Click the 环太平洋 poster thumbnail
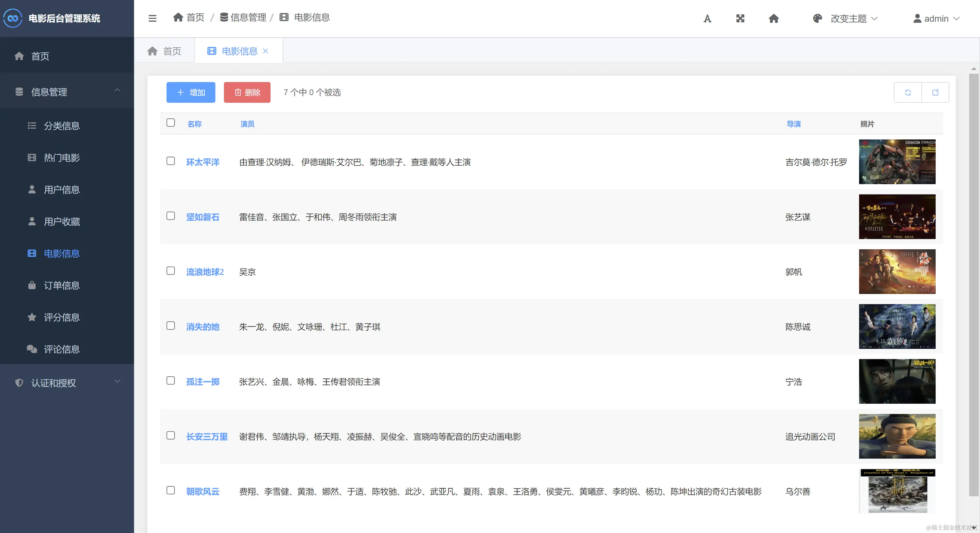Image resolution: width=980 pixels, height=533 pixels. coord(897,162)
